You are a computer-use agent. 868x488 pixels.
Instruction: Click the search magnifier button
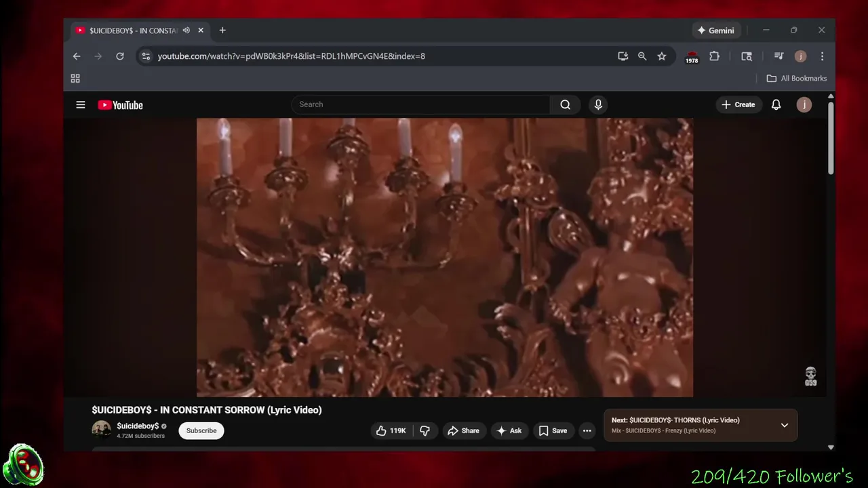click(566, 104)
